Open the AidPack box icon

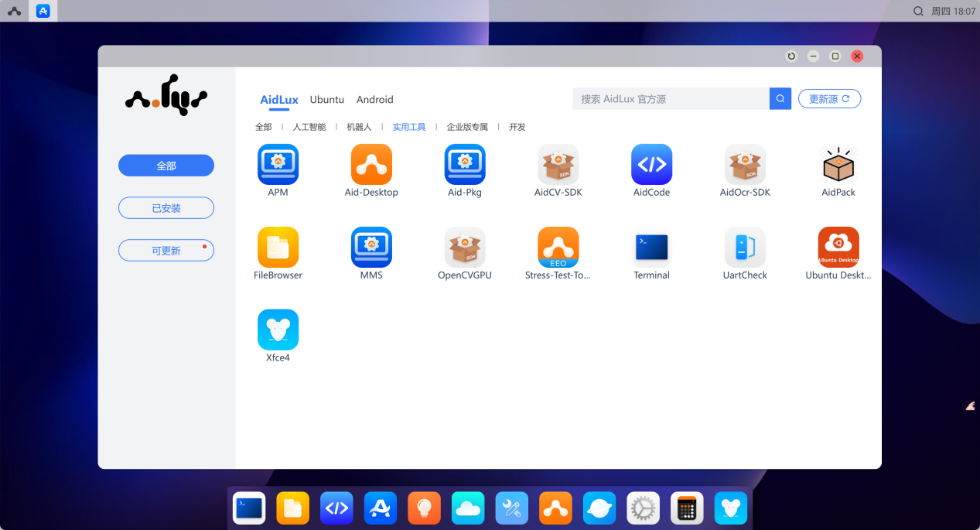[838, 164]
